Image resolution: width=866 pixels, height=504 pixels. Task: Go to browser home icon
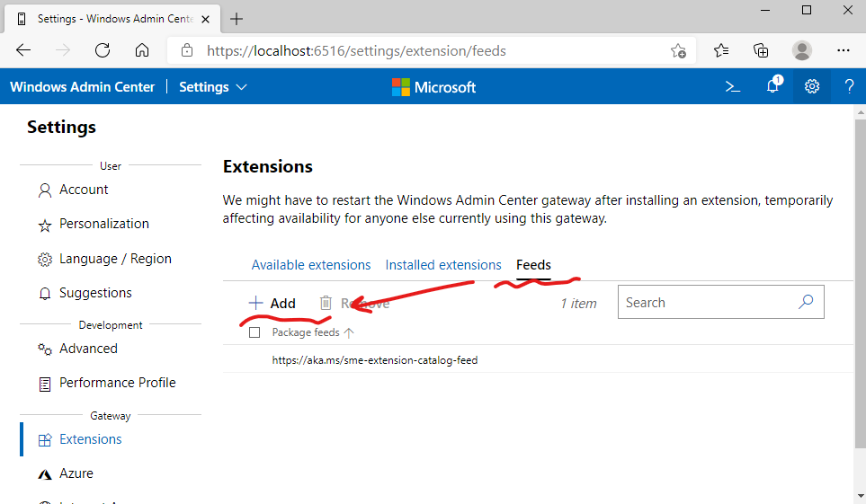[x=142, y=51]
